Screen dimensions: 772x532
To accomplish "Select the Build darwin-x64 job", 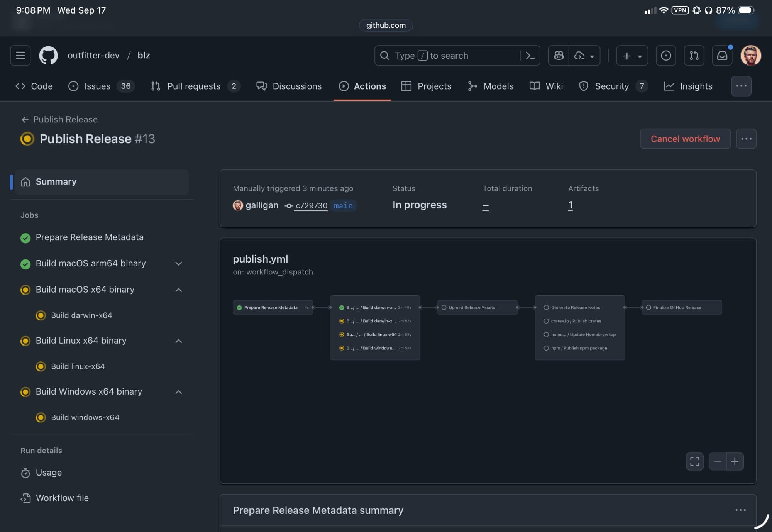I will point(81,315).
